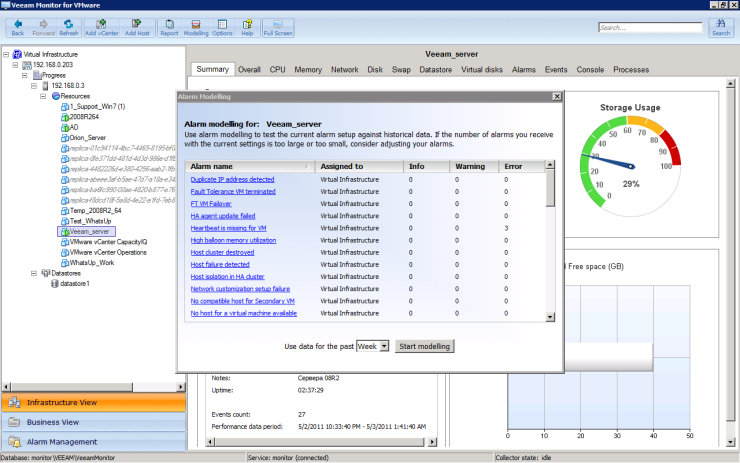Click the Infrastructure View panel icon
The image size is (740, 463).
tap(15, 402)
